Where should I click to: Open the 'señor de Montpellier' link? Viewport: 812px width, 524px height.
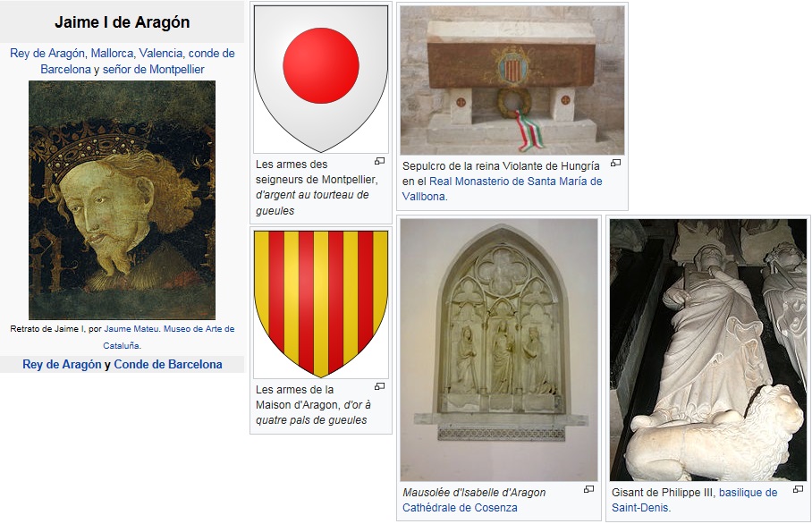coord(153,70)
